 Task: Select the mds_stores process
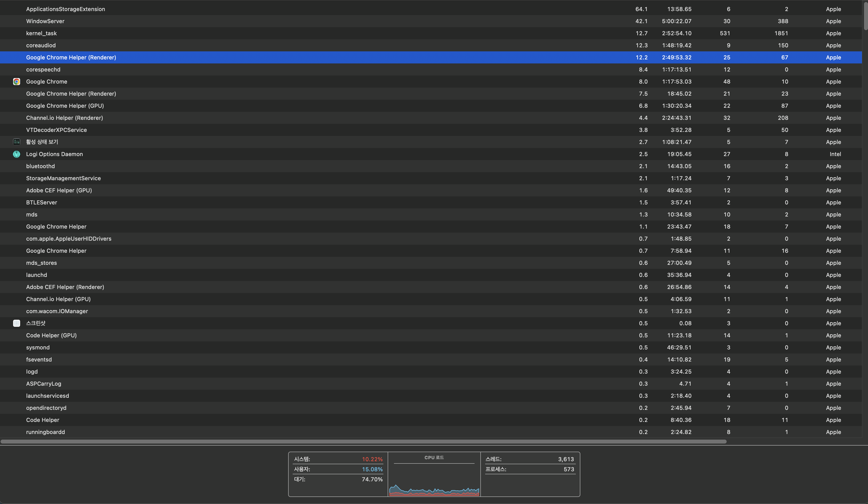coord(431,263)
